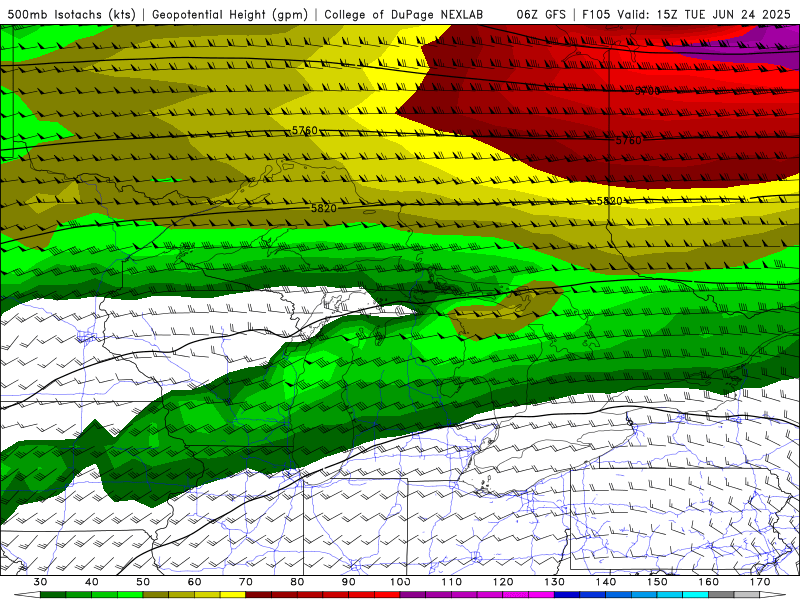Click the dark blue legend swatch at 130

pyautogui.click(x=567, y=595)
